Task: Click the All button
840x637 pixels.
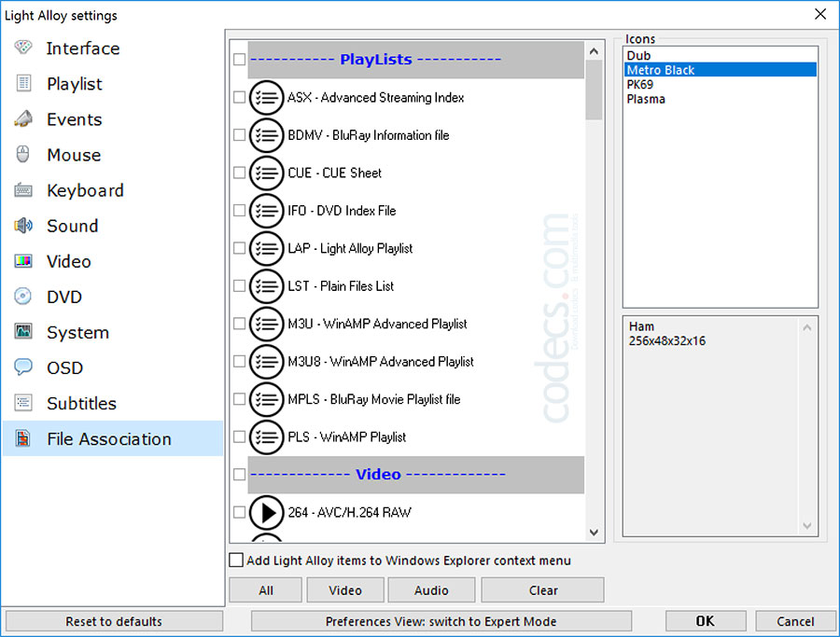Action: [x=266, y=589]
